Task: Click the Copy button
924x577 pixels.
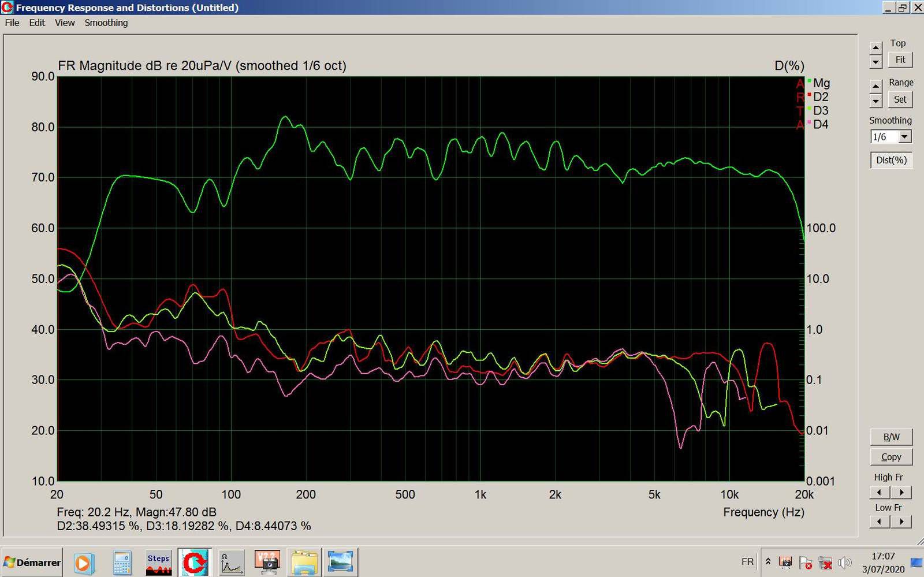Action: click(891, 457)
